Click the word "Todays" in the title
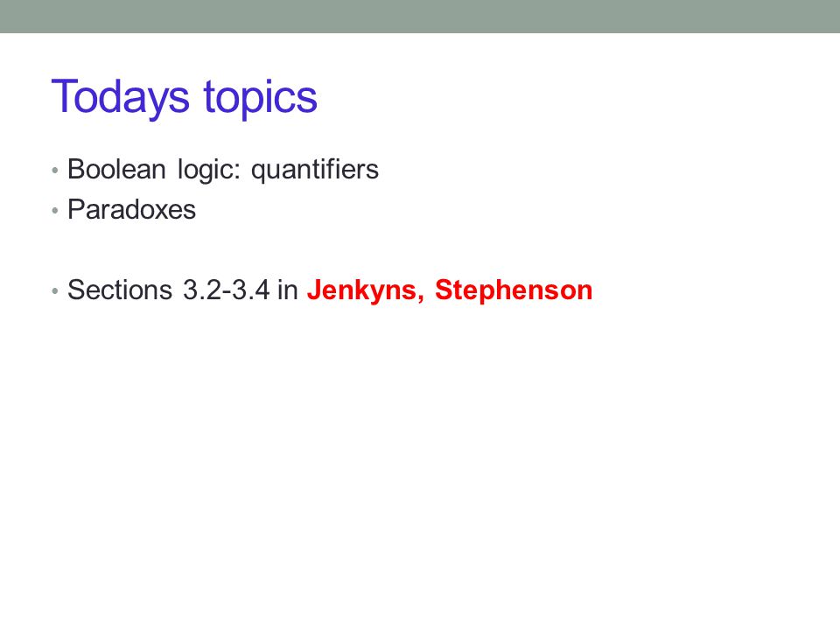840x630 pixels. point(120,97)
